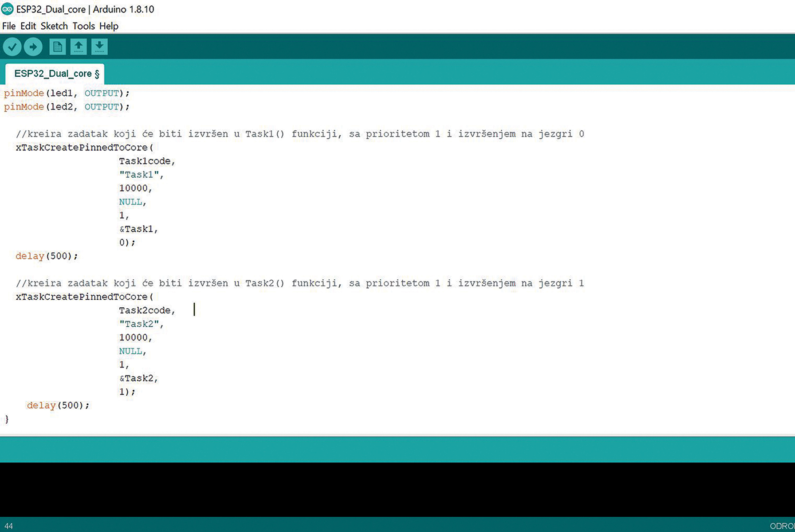Click inside the black console output area
This screenshot has height=532, width=795.
coord(397,489)
